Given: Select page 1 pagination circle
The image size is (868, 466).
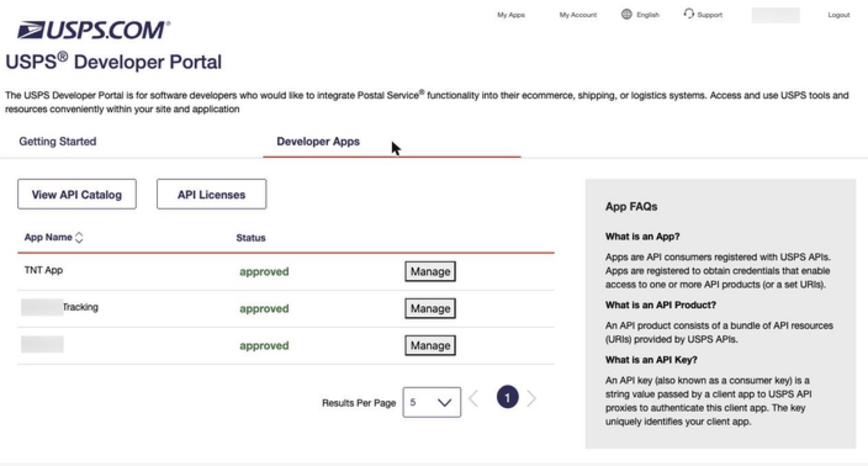Looking at the screenshot, I should point(507,398).
